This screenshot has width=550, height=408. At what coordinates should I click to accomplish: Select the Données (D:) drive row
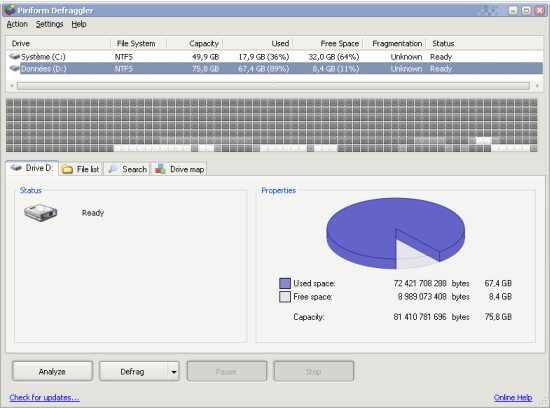[x=275, y=68]
